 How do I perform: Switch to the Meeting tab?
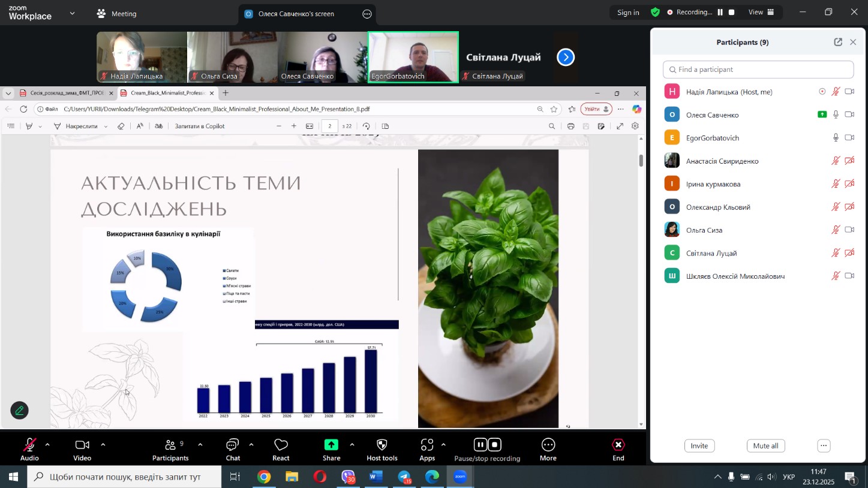(x=118, y=13)
